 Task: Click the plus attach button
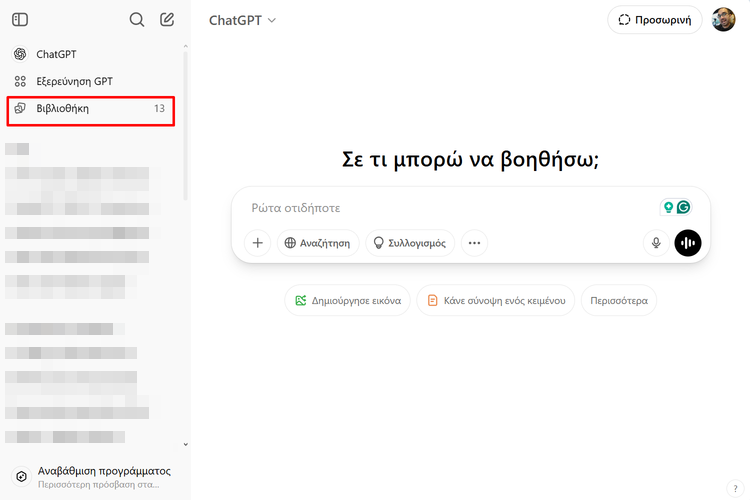(x=257, y=243)
